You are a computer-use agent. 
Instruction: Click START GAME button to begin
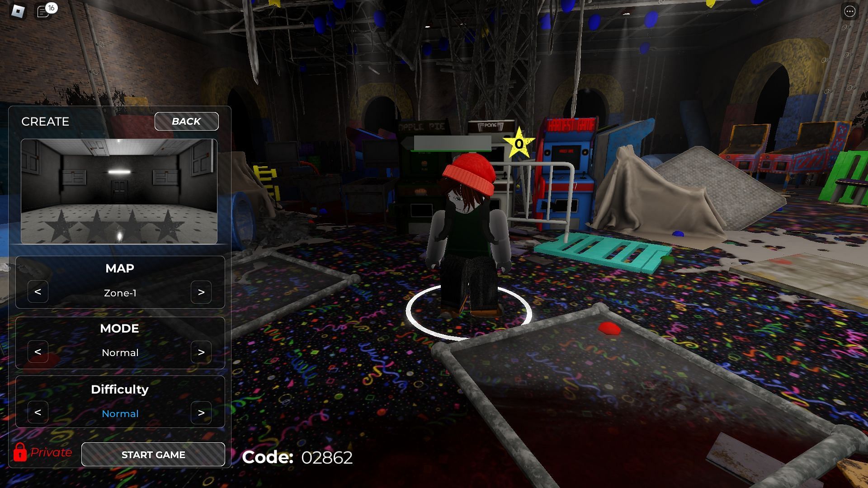click(153, 454)
